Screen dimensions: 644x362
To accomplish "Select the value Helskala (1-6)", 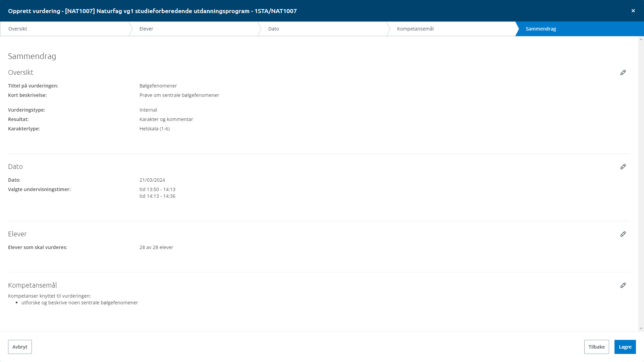I will point(155,129).
